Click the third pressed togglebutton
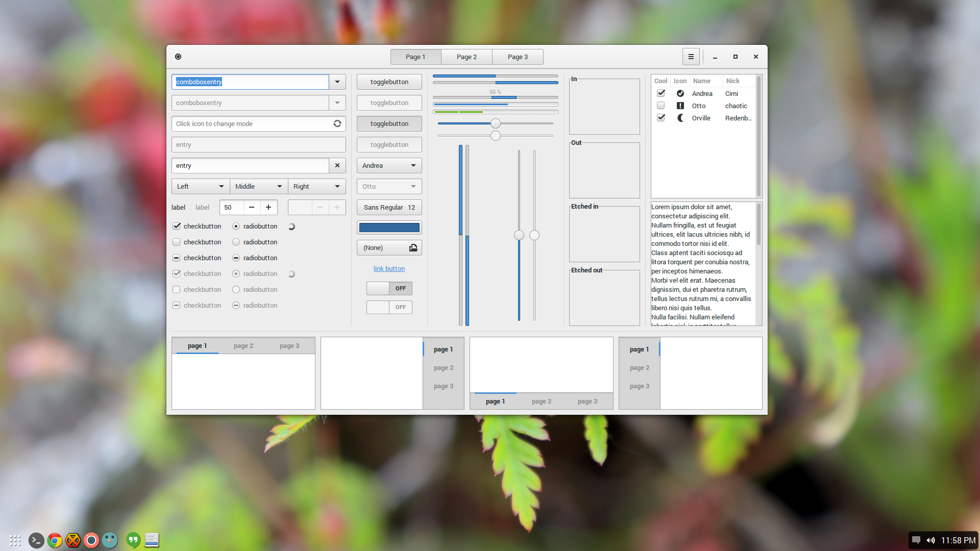980x551 pixels. 389,123
